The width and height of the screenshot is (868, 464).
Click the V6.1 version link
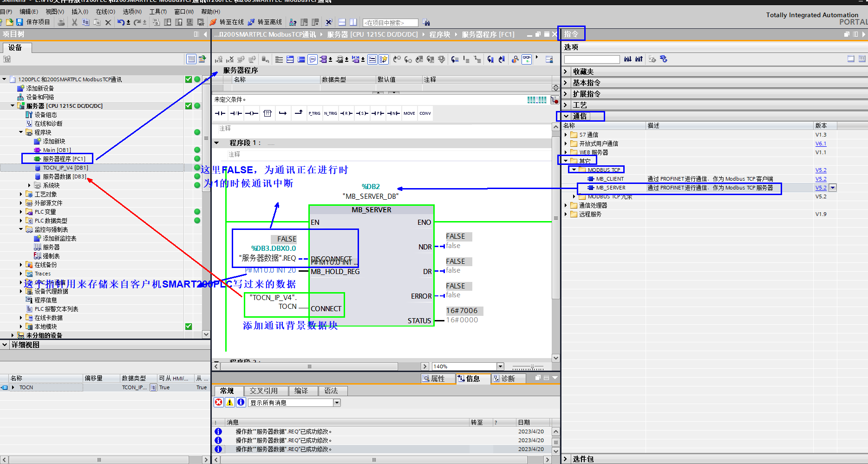click(x=821, y=143)
